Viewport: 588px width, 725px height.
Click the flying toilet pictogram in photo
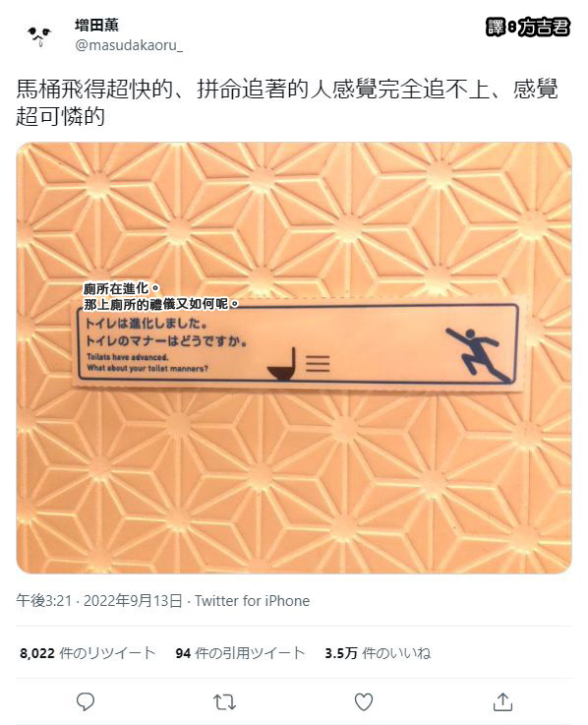tap(298, 364)
